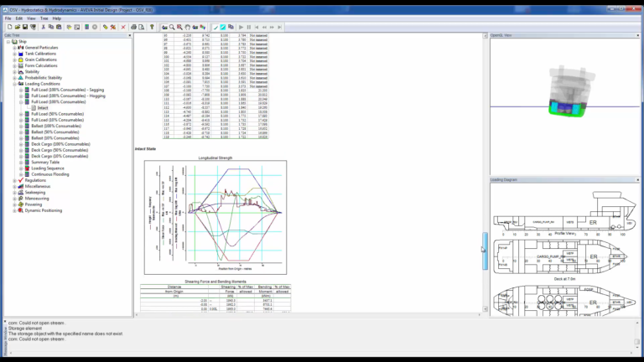Click the Pause animation toolbar button
The image size is (644, 362).
click(x=249, y=27)
